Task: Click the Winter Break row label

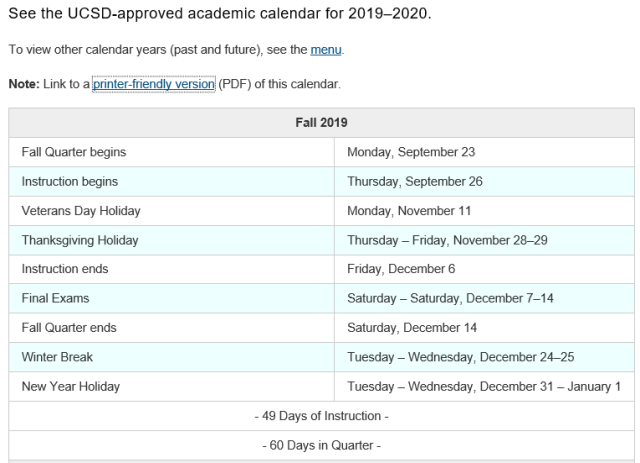Action: pyautogui.click(x=171, y=357)
